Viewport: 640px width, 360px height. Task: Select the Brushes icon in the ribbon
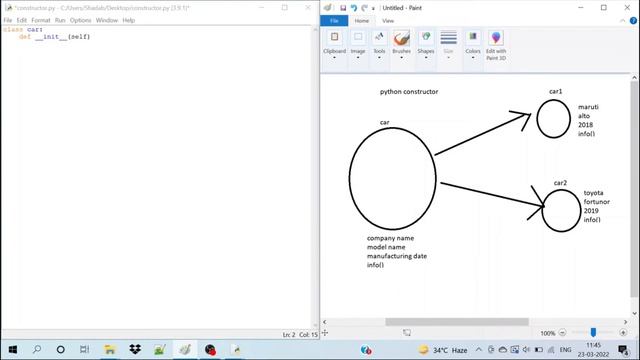click(x=402, y=38)
